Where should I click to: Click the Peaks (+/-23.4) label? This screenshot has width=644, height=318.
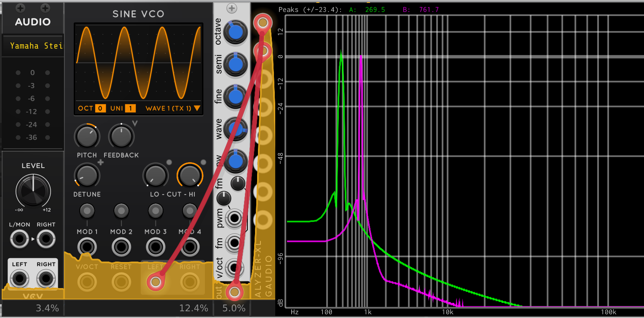[310, 9]
